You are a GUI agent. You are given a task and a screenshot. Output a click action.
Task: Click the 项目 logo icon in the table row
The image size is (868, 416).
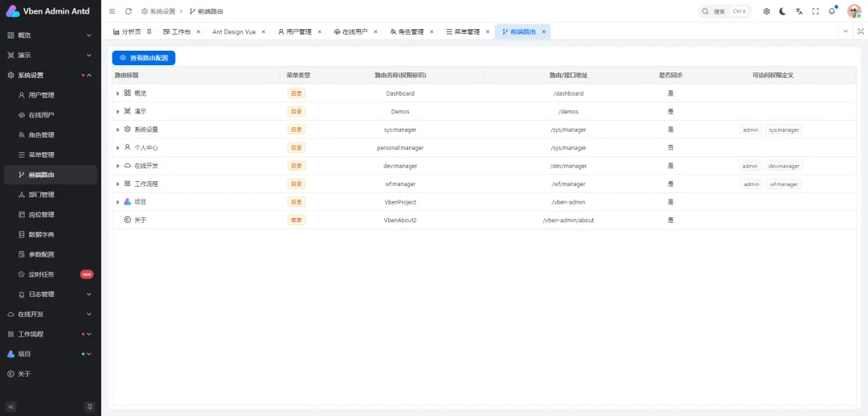point(127,202)
